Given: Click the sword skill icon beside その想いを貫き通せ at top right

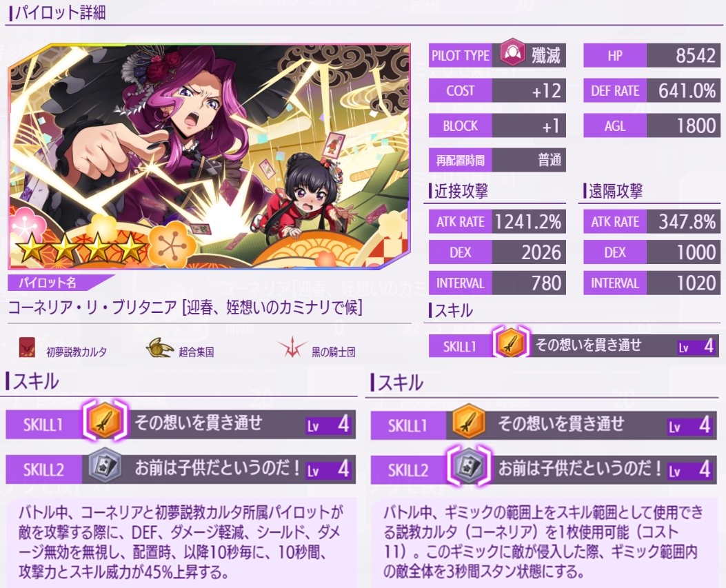Looking at the screenshot, I should (x=510, y=343).
